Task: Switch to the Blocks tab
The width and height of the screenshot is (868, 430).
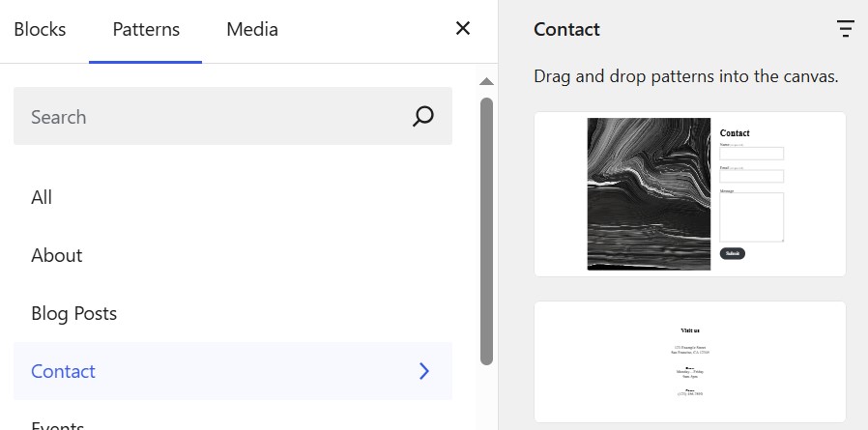Action: [40, 29]
